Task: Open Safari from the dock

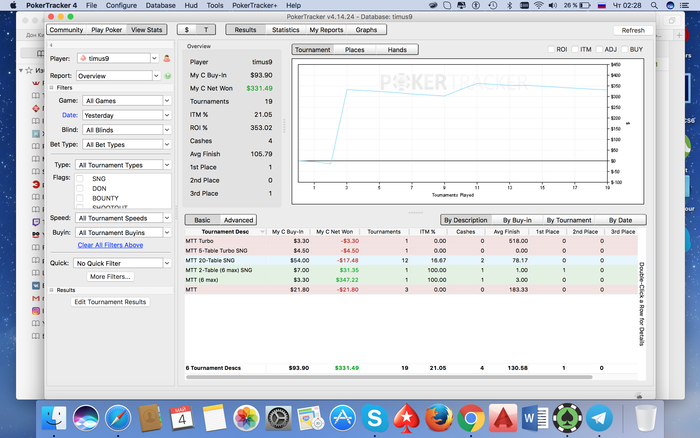Action: click(118, 418)
